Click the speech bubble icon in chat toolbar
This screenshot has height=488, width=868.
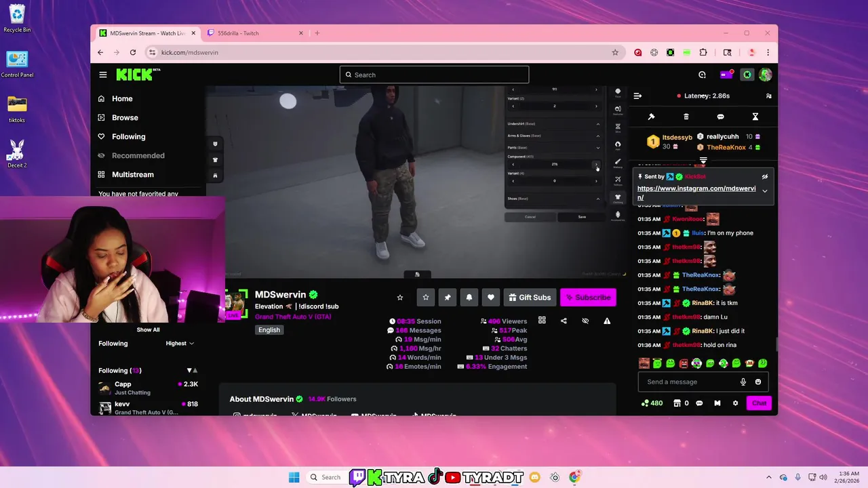721,117
